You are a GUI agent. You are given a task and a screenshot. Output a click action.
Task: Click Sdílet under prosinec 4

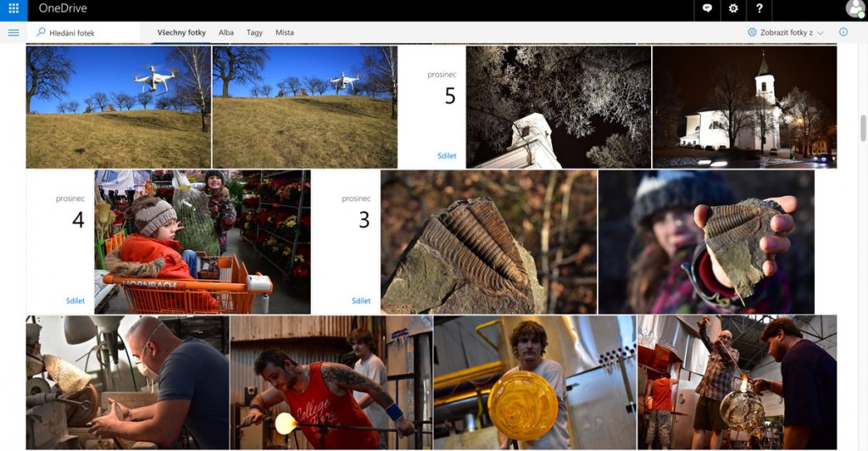coord(75,301)
